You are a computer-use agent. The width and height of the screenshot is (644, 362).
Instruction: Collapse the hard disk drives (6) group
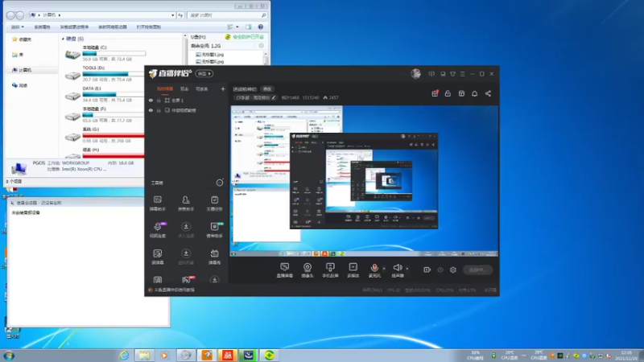[x=63, y=39]
